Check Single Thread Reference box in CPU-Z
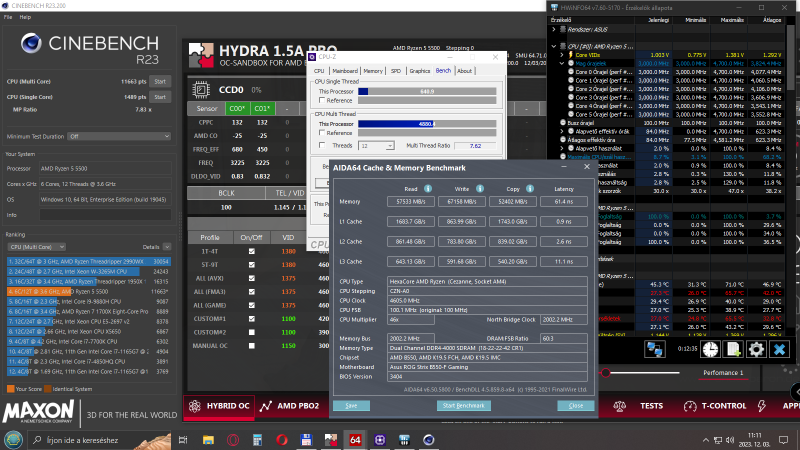The height and width of the screenshot is (450, 800). tap(322, 101)
